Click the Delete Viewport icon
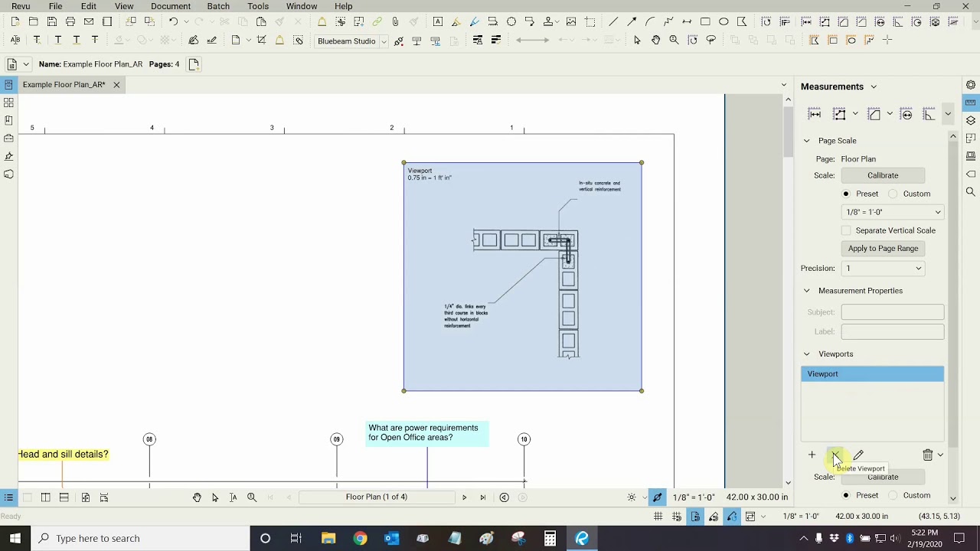The width and height of the screenshot is (980, 551). (x=835, y=455)
